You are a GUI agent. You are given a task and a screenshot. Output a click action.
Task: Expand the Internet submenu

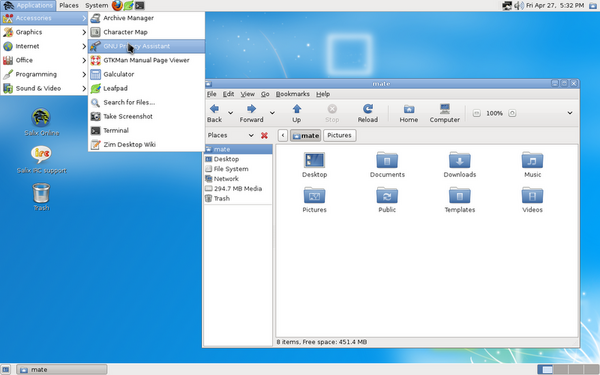click(44, 46)
